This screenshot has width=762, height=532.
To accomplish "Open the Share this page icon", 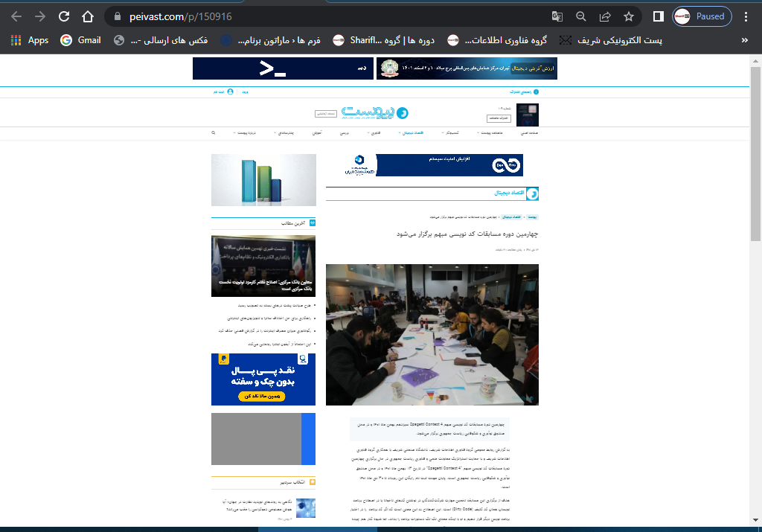I will pos(605,16).
